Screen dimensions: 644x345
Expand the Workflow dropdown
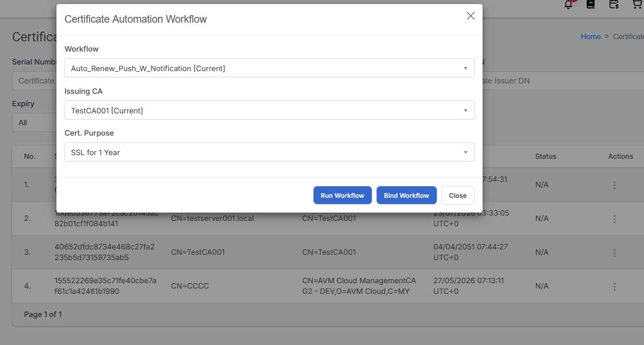coord(270,68)
